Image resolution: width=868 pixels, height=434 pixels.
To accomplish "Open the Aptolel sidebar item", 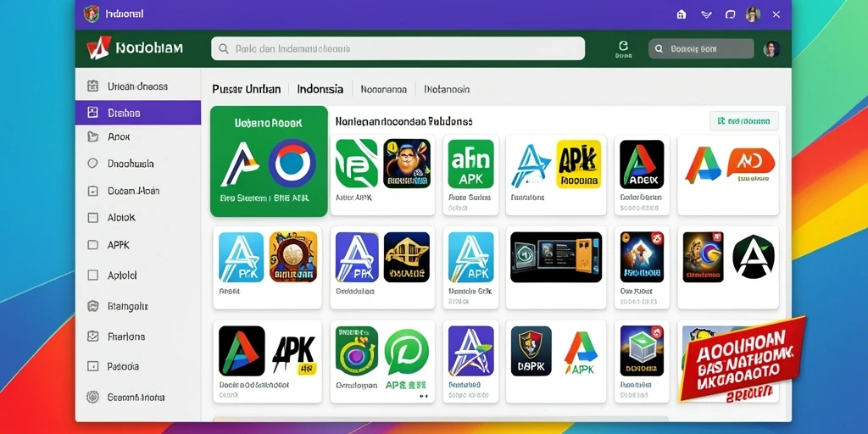I will [x=138, y=275].
